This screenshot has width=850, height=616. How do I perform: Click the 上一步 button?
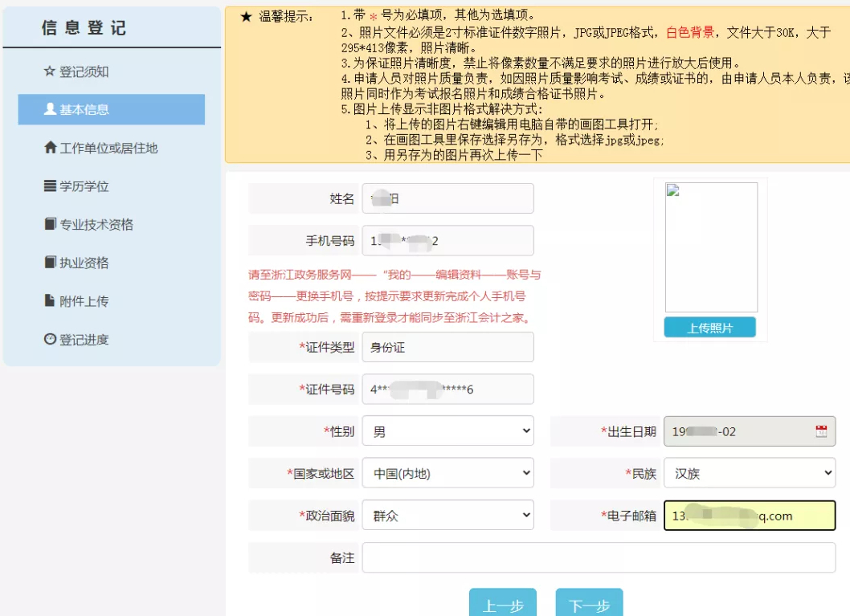click(x=503, y=604)
